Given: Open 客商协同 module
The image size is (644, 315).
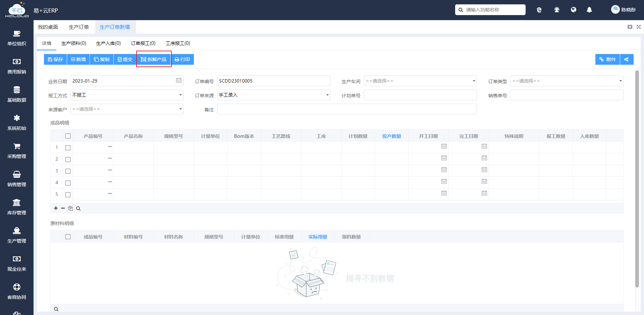Looking at the screenshot, I should point(17,292).
